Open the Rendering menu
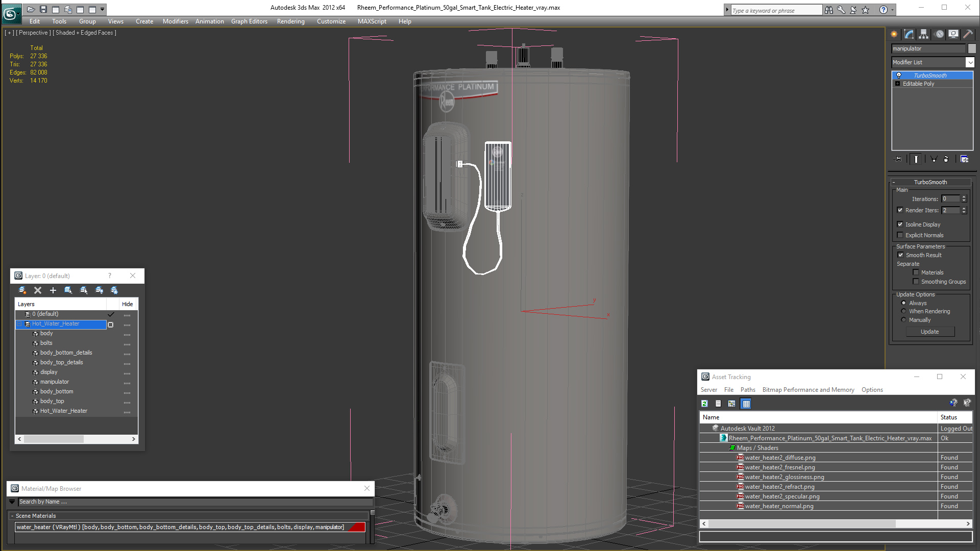The height and width of the screenshot is (551, 980). click(x=290, y=21)
